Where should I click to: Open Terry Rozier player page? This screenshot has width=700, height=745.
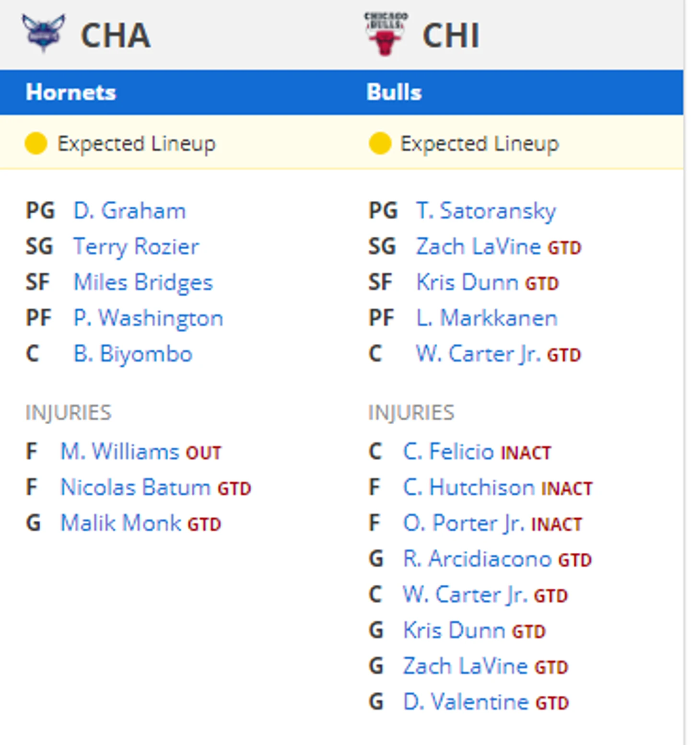pyautogui.click(x=136, y=247)
